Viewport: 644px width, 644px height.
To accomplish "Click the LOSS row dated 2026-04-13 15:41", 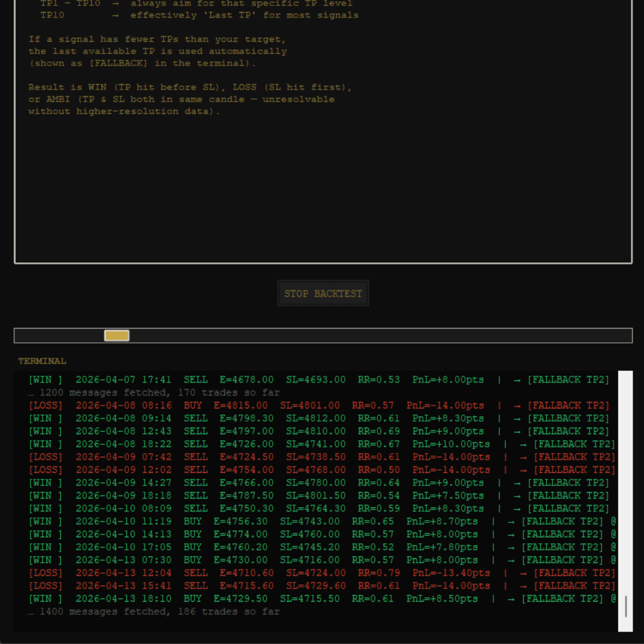I will 321,586.
